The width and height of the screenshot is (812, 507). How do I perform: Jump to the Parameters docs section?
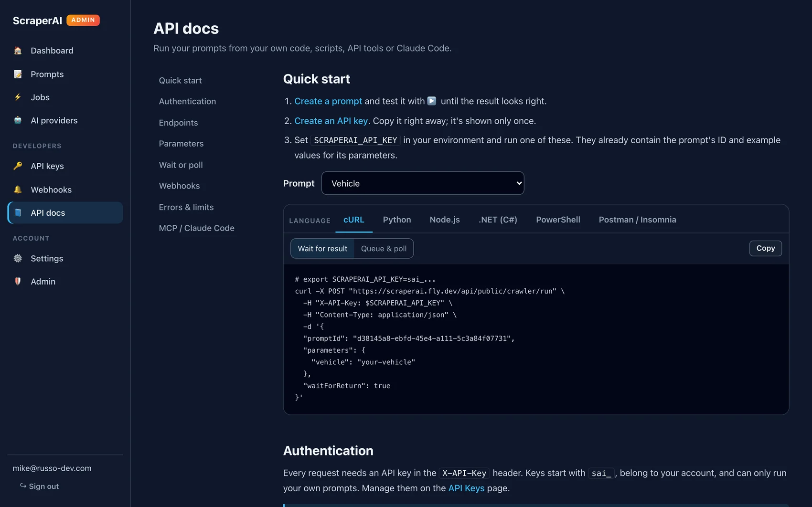[181, 144]
